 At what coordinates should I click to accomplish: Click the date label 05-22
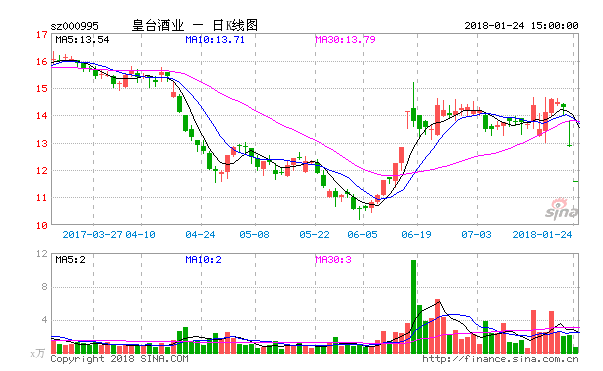315,235
